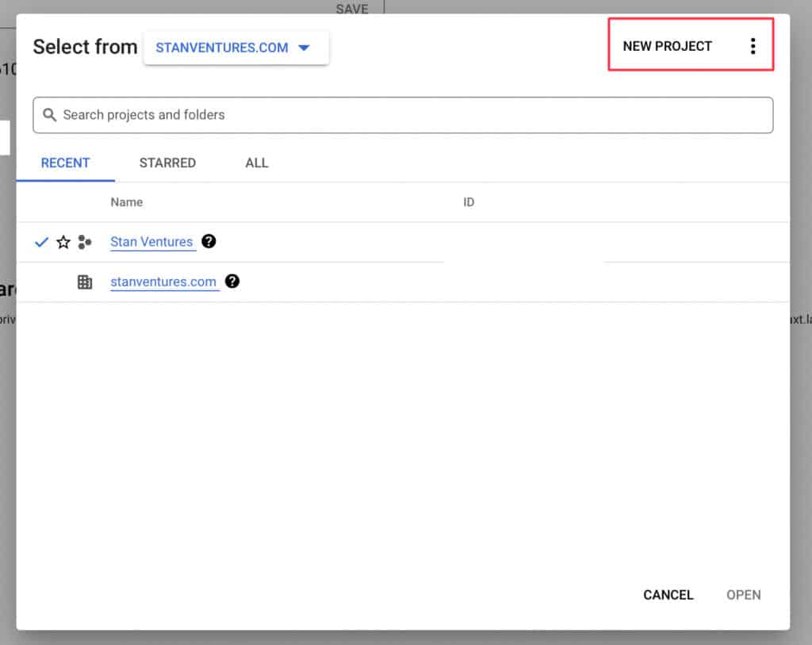Expand the STANVENTURES.COM organization dropdown

click(x=236, y=48)
